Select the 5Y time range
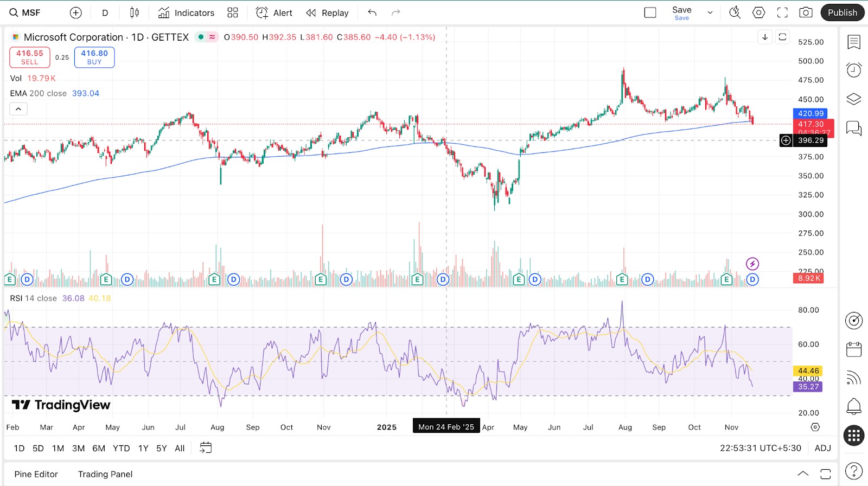868x486 pixels. coord(162,448)
